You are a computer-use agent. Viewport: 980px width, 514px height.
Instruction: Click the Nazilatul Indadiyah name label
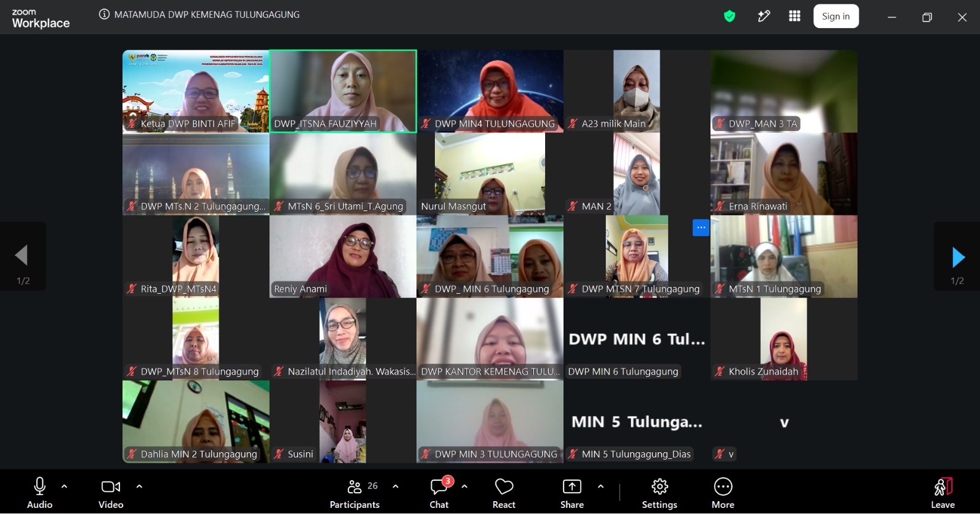click(352, 371)
